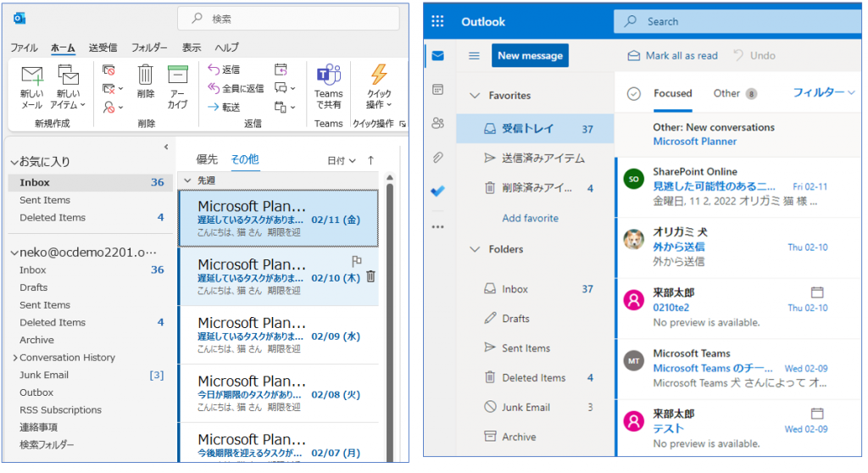868x473 pixels.
Task: Collapse Favorites in web Outlook
Action: pyautogui.click(x=475, y=95)
